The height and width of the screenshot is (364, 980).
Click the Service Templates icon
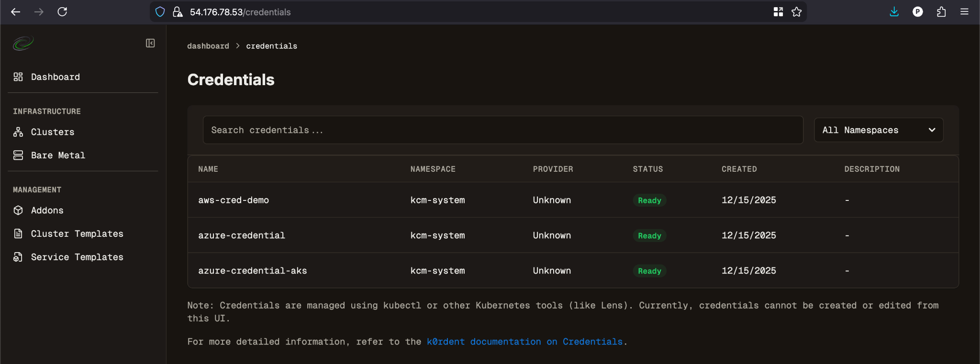point(18,257)
